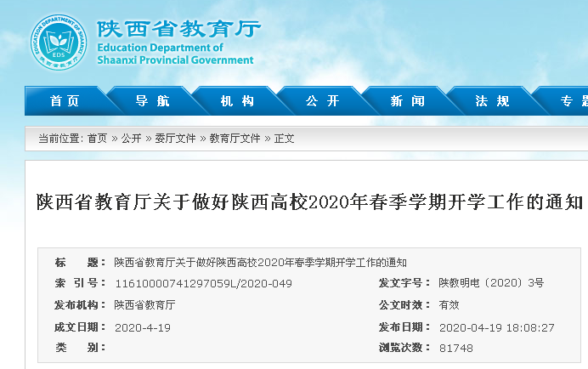
Task: Click the English Education Department subtitle text
Action: (x=175, y=54)
